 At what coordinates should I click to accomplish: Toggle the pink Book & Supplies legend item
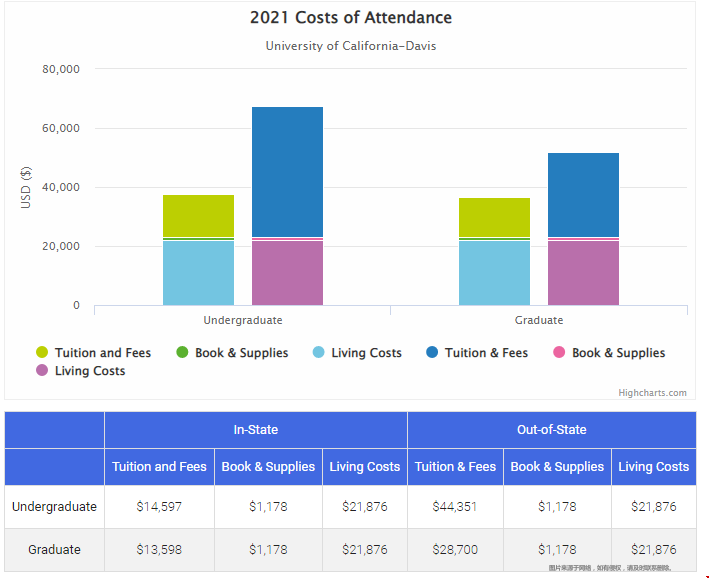point(609,353)
